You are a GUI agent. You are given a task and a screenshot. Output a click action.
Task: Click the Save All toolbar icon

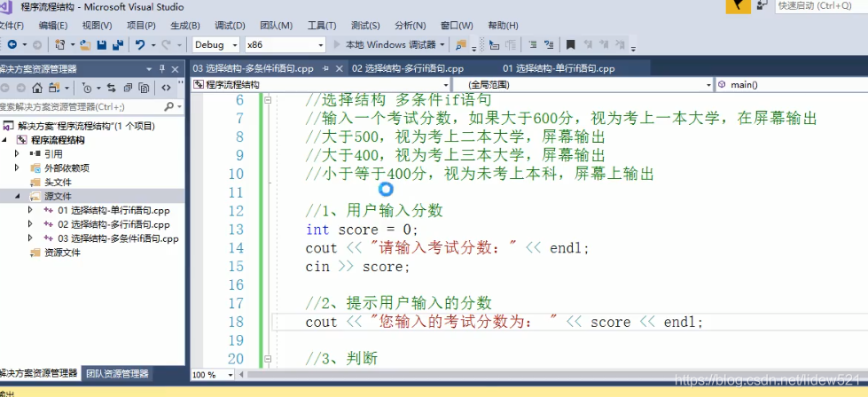pos(117,45)
